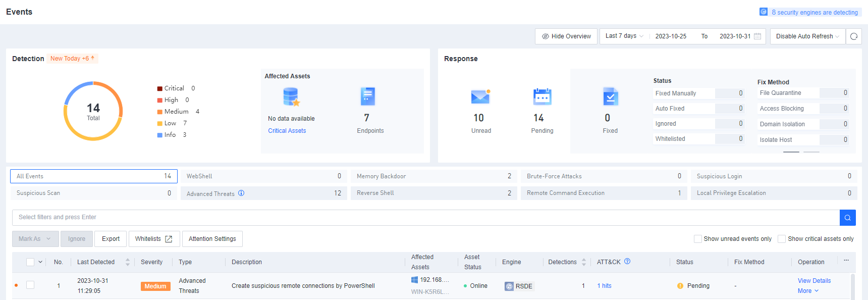Expand Disable Auto Refresh dropdown

[807, 36]
